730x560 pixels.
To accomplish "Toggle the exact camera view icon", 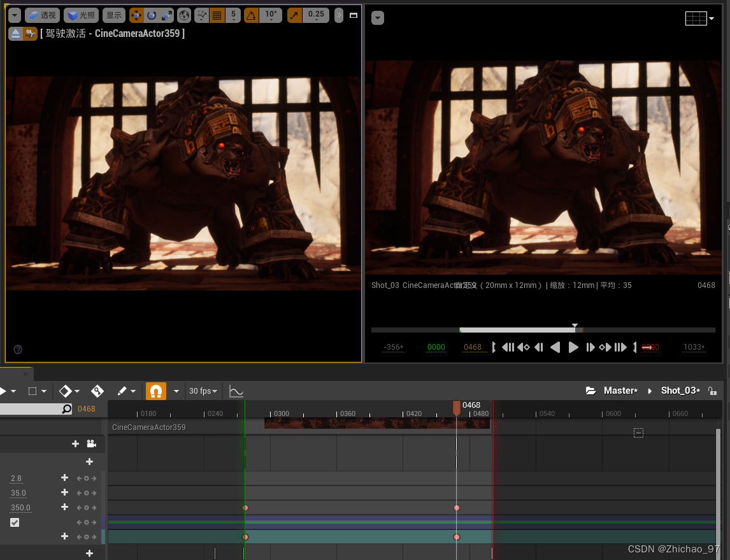I will 31,34.
